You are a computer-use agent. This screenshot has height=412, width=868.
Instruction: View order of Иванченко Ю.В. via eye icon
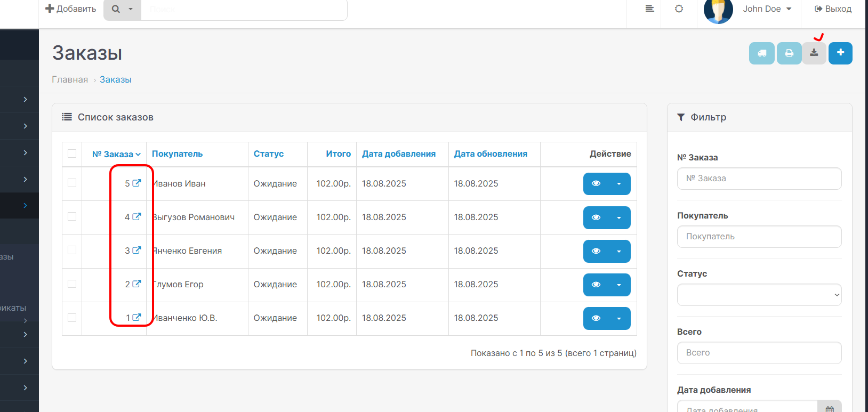point(596,318)
